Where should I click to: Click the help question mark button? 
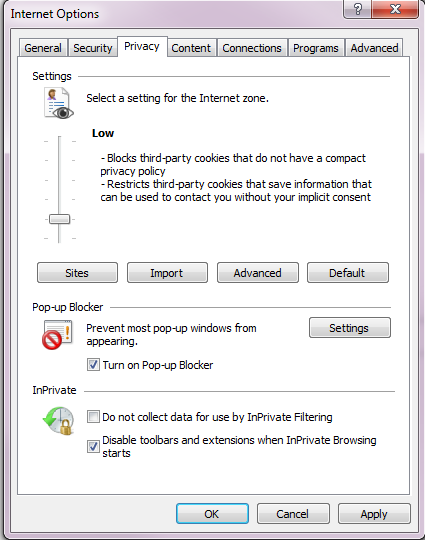358,9
